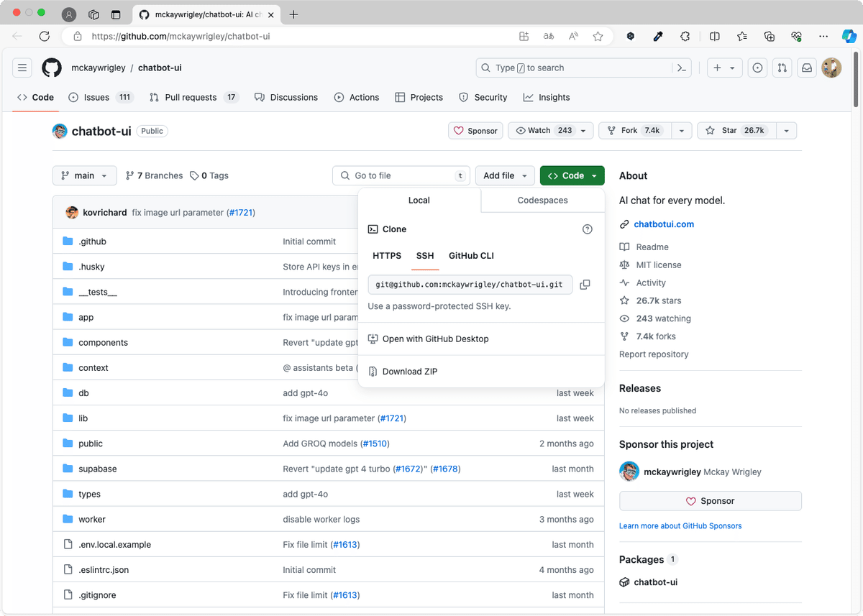
Task: Open the MIT license link
Action: point(650,265)
